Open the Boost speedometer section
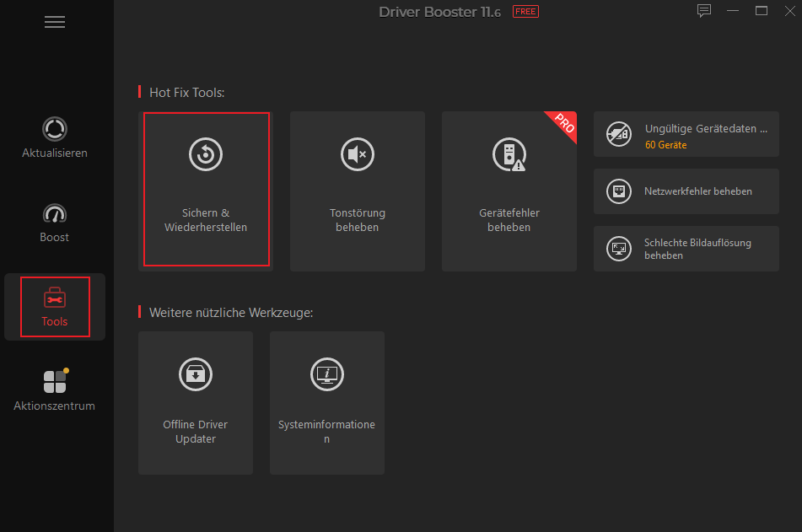The height and width of the screenshot is (532, 802). click(x=55, y=223)
